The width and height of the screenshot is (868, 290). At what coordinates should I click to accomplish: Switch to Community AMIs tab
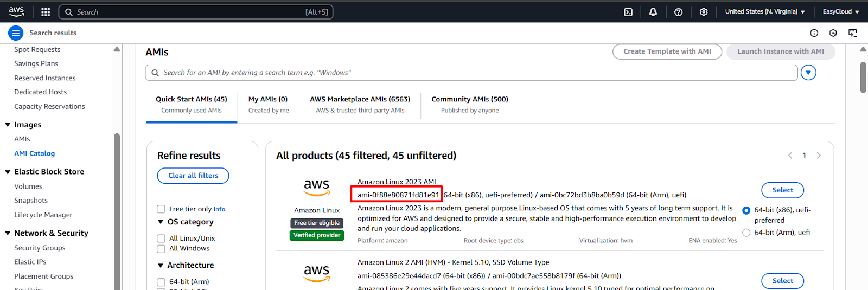click(470, 105)
